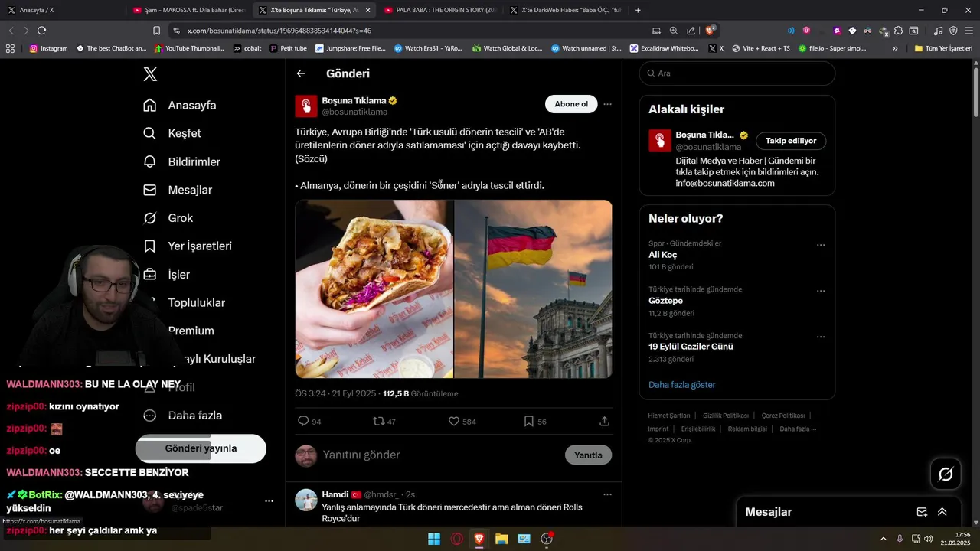Expand the Mesajlar drawer with chevrons
Screen dimensions: 980x551
(942, 512)
